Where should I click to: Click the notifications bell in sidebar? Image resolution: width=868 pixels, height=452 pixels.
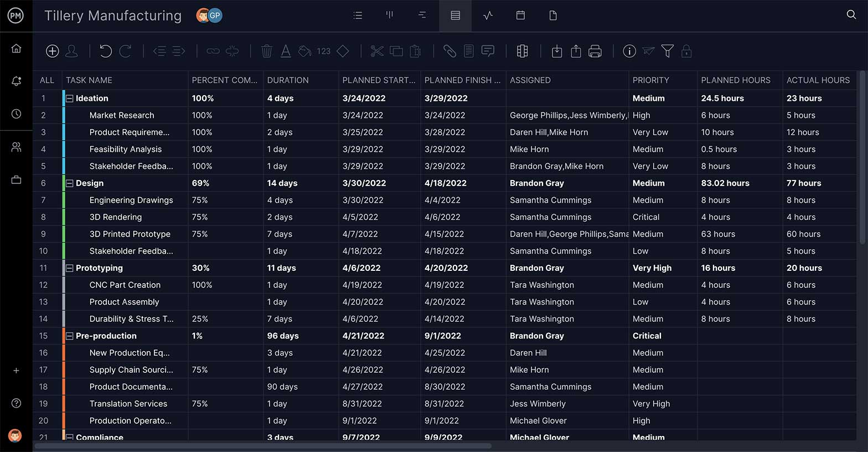pos(16,81)
